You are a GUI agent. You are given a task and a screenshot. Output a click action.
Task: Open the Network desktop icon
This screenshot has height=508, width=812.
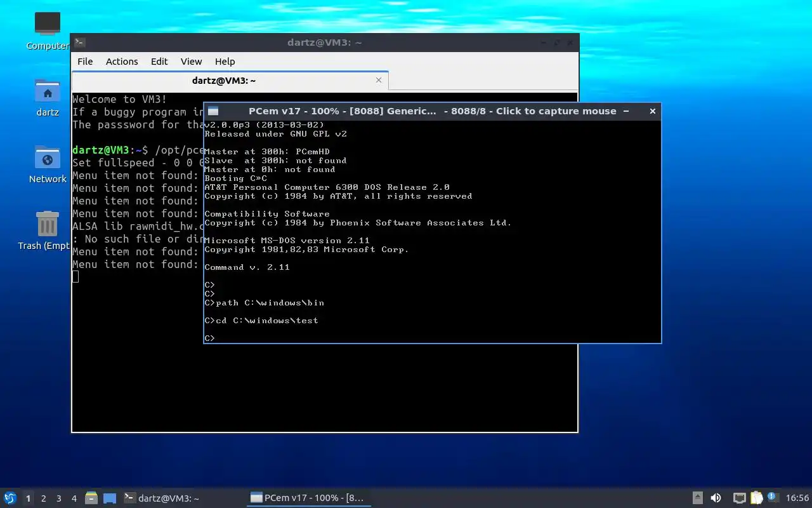pyautogui.click(x=48, y=158)
